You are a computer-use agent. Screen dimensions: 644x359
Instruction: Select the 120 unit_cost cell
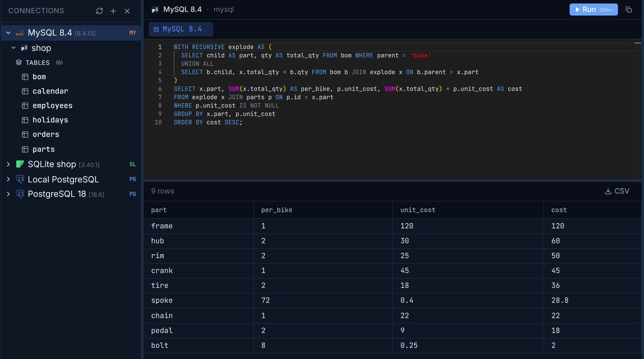468,226
